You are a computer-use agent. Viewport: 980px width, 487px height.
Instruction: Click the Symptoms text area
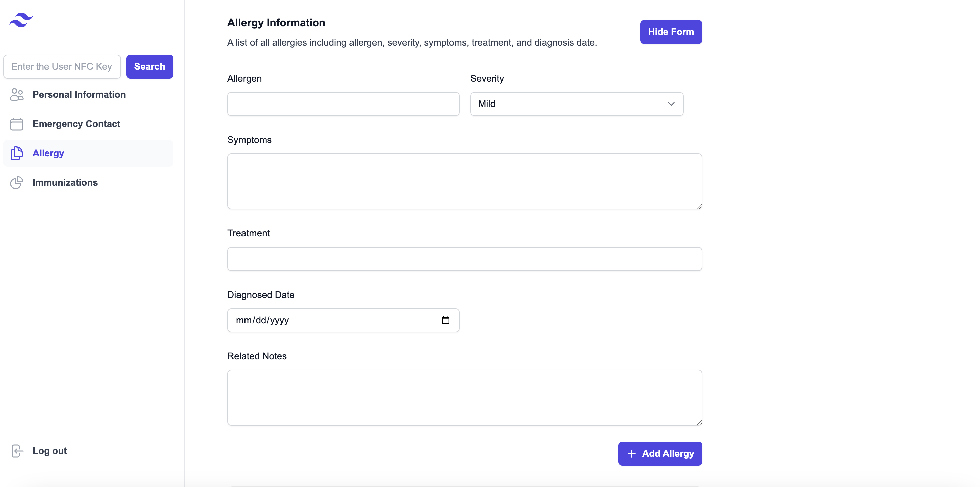[x=465, y=181]
